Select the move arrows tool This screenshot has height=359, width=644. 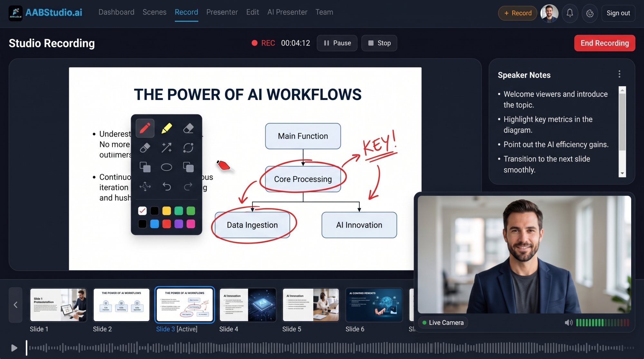tap(145, 186)
